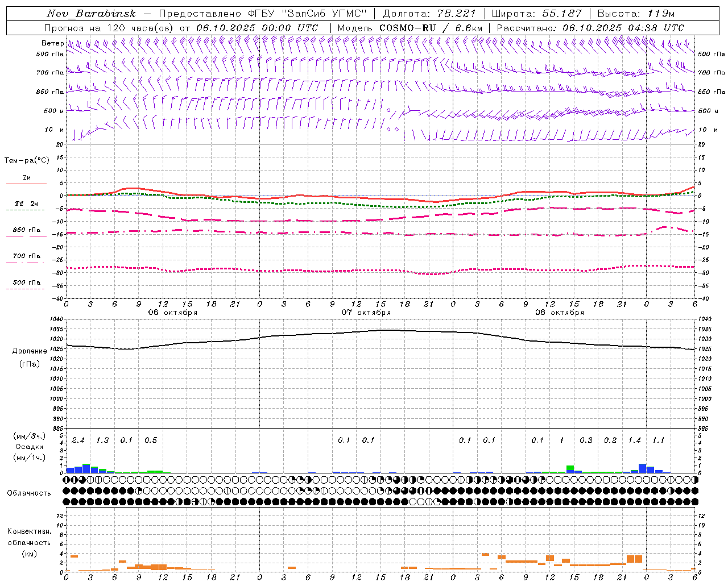Click the "0.5" three-hour precipitation value

pos(151,440)
